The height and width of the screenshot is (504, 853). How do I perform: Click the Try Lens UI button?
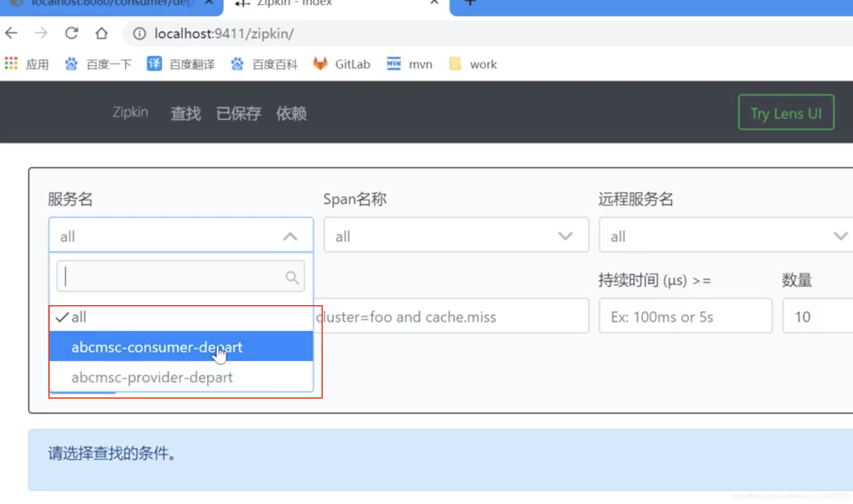point(786,113)
